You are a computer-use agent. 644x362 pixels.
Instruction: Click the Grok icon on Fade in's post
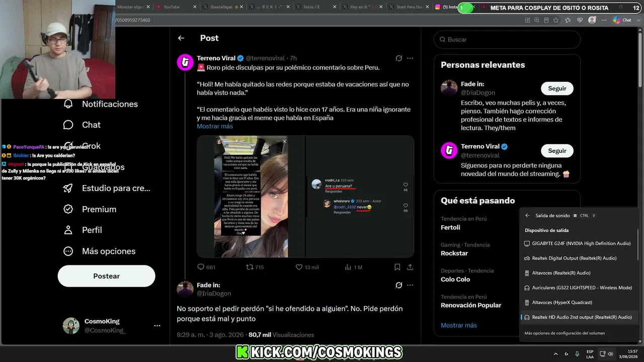coord(399,285)
